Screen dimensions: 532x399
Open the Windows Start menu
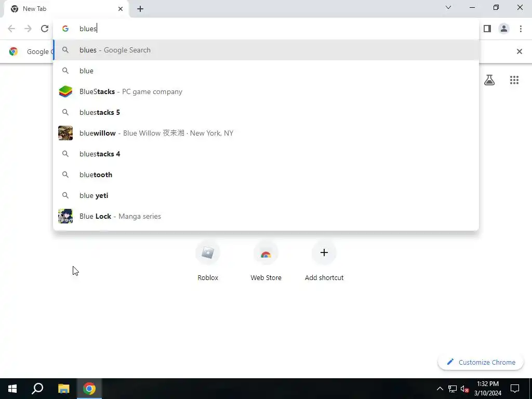pyautogui.click(x=12, y=389)
